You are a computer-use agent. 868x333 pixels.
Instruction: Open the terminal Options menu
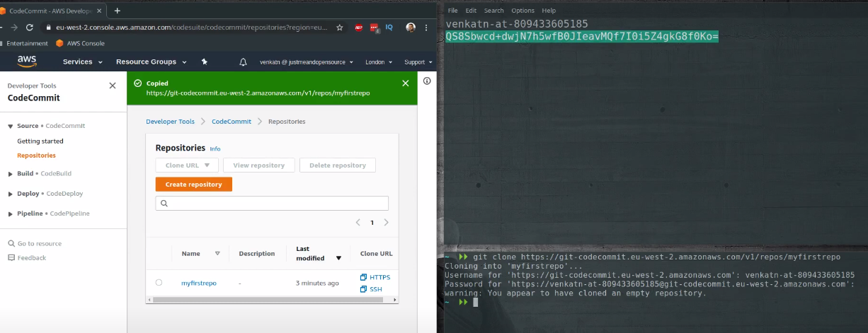tap(522, 11)
